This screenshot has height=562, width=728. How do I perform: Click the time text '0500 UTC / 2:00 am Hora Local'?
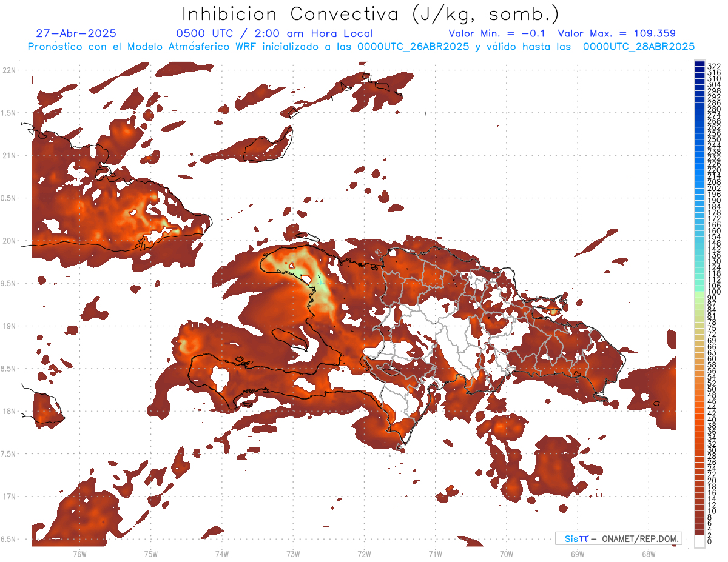point(275,33)
